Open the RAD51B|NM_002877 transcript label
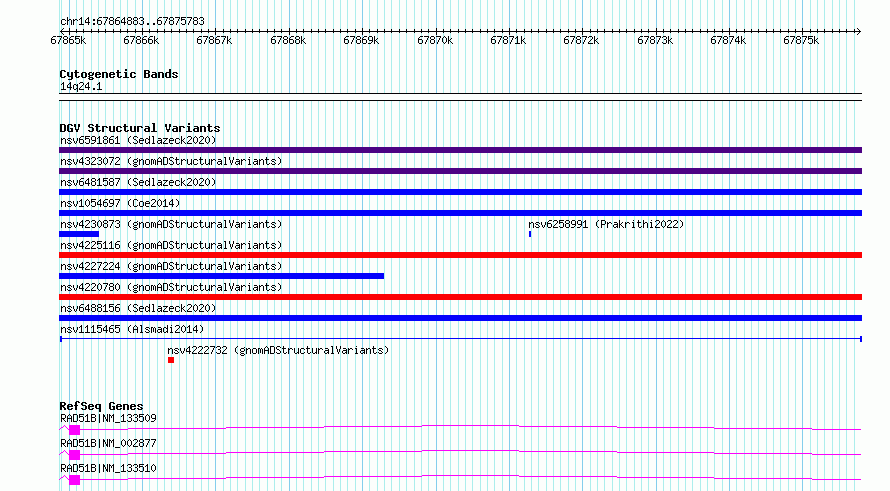Image resolution: width=890 pixels, height=491 pixels. 108,443
